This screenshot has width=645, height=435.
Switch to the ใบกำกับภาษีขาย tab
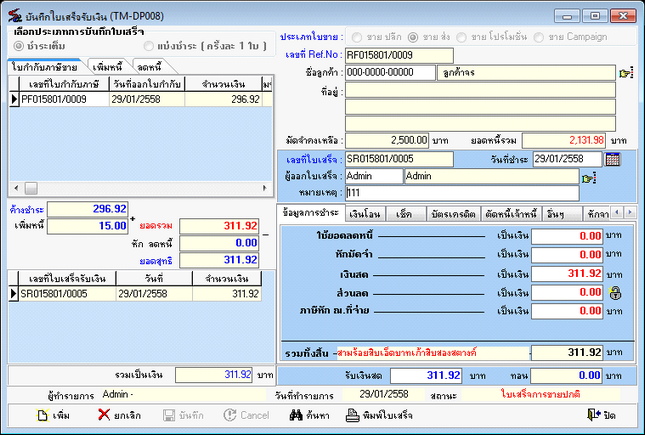[44, 67]
